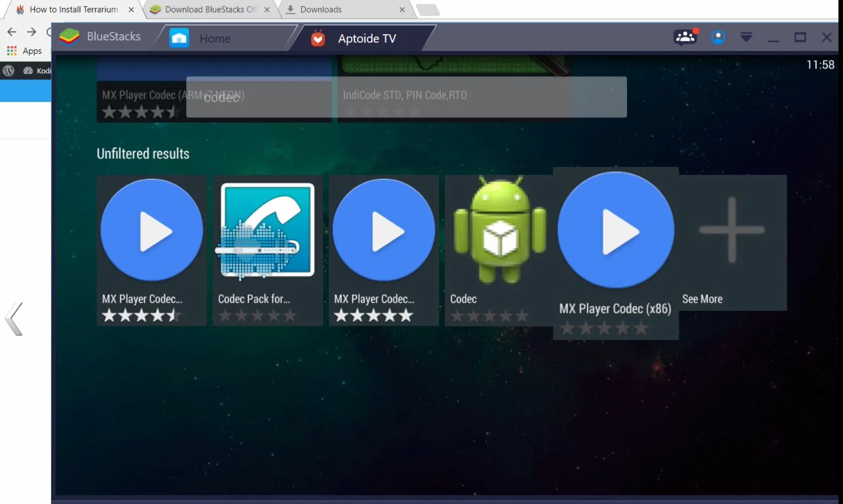Go forward in the browser
The height and width of the screenshot is (504, 843).
32,32
